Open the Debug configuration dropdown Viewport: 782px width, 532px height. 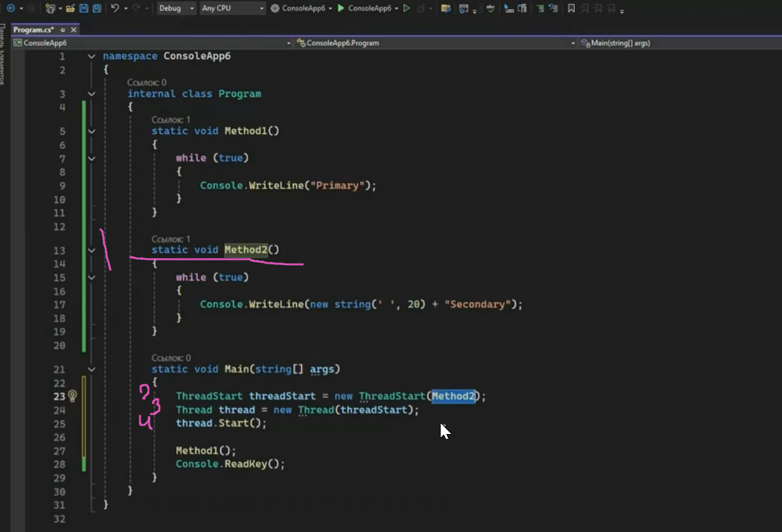tap(176, 8)
